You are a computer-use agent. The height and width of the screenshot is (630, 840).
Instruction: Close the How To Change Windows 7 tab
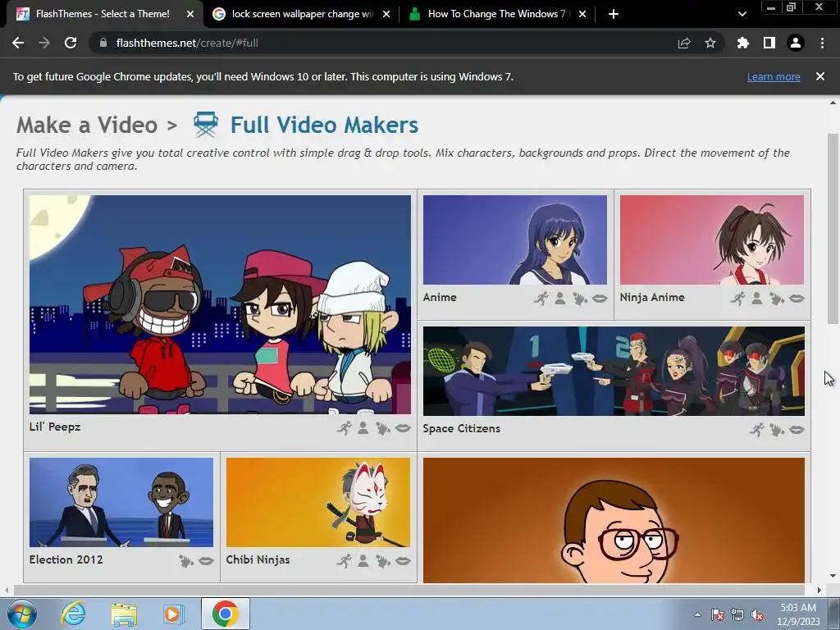[582, 14]
